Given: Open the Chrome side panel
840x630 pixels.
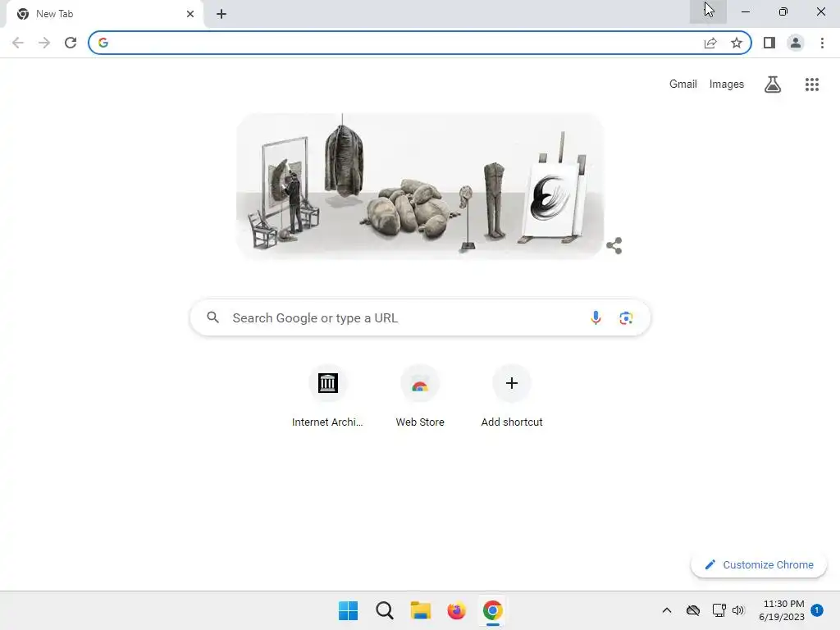Looking at the screenshot, I should tap(769, 43).
